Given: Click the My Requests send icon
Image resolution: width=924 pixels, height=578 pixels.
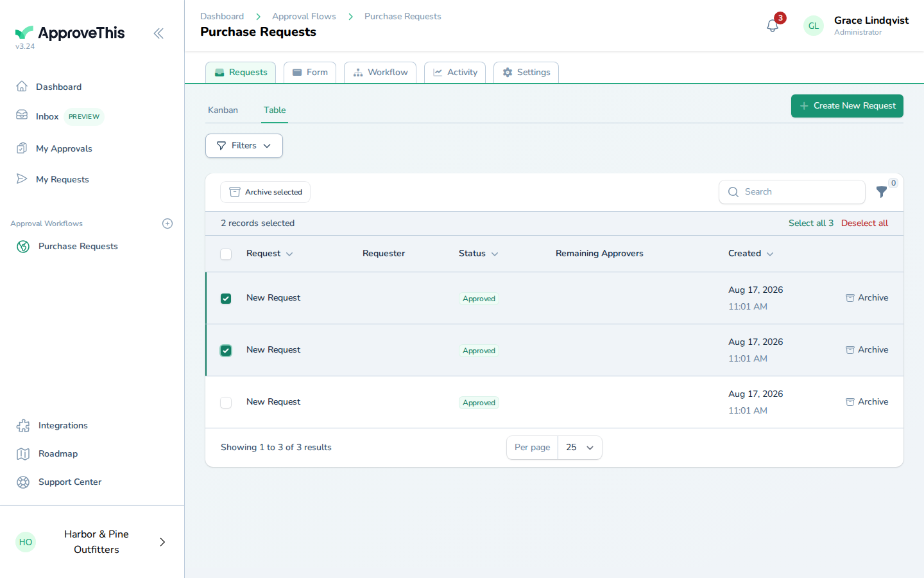Looking at the screenshot, I should click(22, 179).
